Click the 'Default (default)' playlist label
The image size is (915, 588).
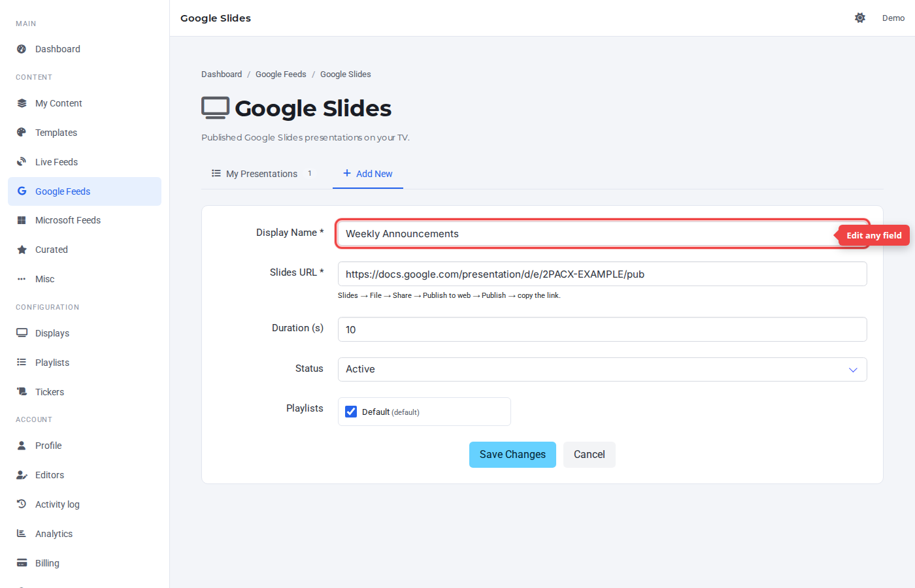click(391, 412)
